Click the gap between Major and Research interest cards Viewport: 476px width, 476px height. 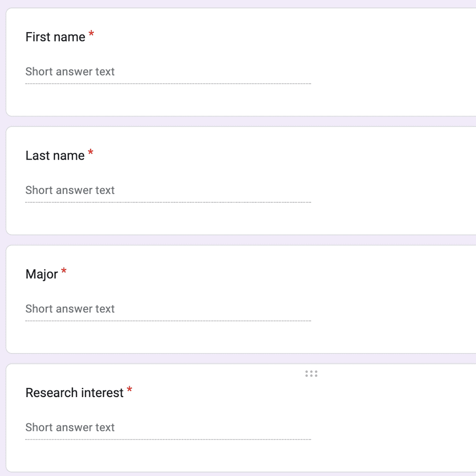(x=238, y=359)
